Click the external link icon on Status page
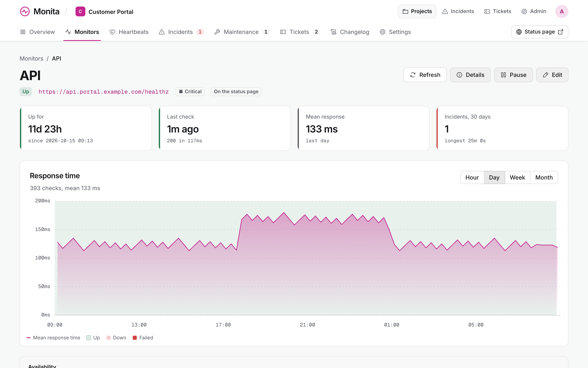 coord(561,32)
